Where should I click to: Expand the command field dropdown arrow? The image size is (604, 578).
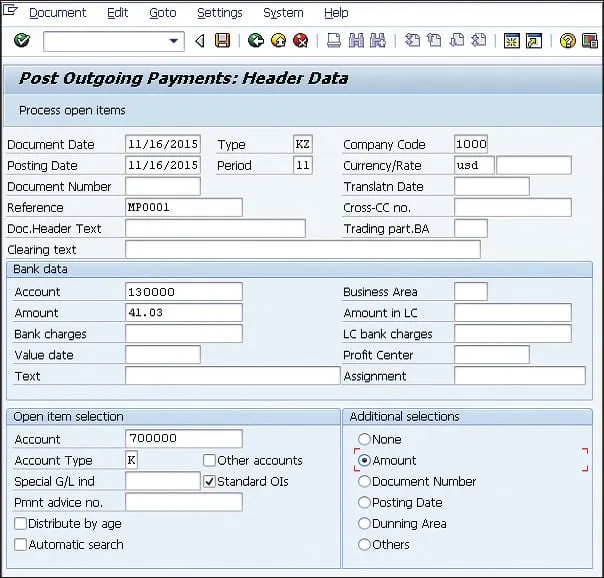pos(175,41)
